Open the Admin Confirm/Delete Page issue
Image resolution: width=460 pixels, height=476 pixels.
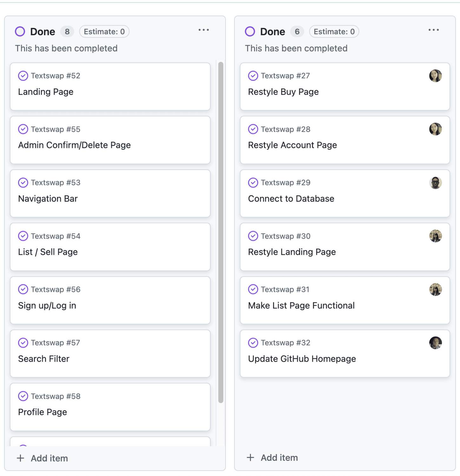tap(74, 145)
